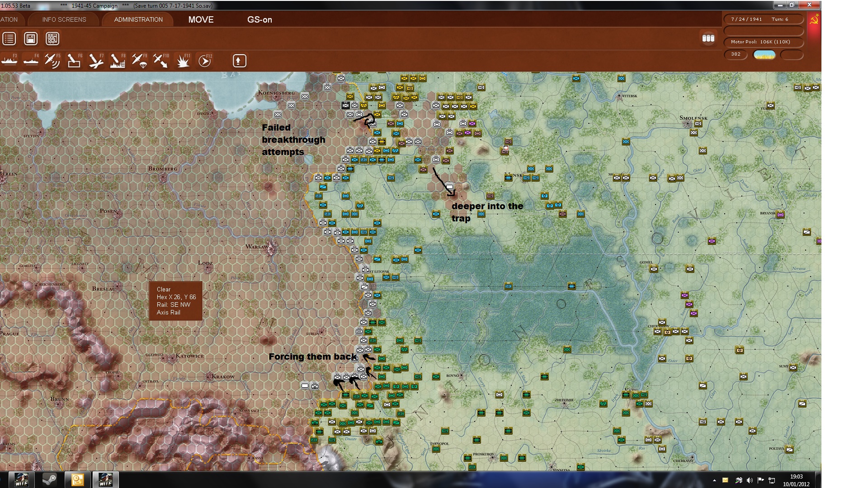Screen dimensions: 868x488
Task: Click the Motor Pool value field
Action: coord(764,42)
